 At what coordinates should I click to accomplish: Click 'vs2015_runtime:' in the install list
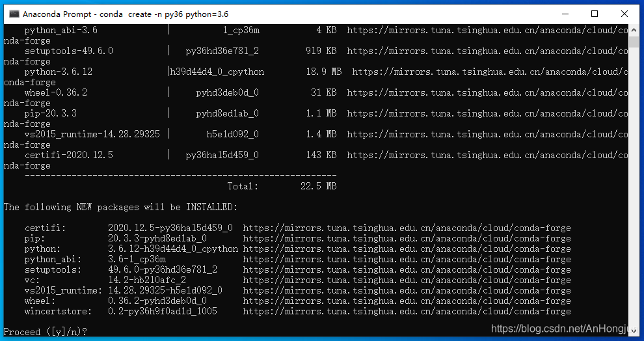click(x=63, y=290)
